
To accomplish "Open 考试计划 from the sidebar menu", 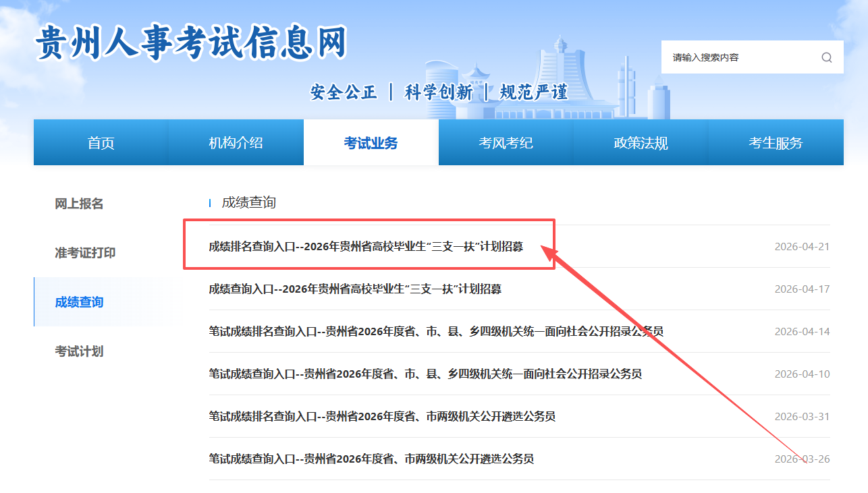I will pyautogui.click(x=79, y=351).
